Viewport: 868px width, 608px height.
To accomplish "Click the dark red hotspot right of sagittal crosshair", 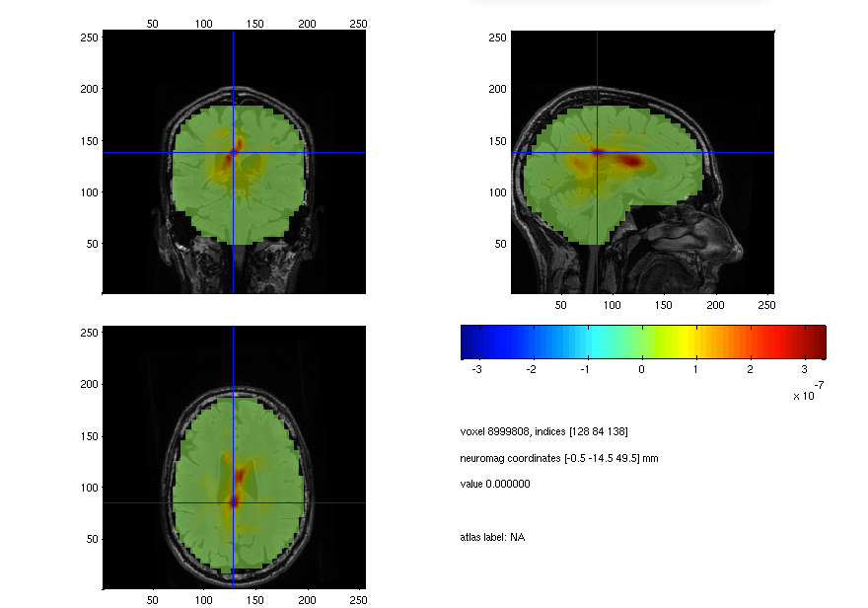I will point(630,161).
